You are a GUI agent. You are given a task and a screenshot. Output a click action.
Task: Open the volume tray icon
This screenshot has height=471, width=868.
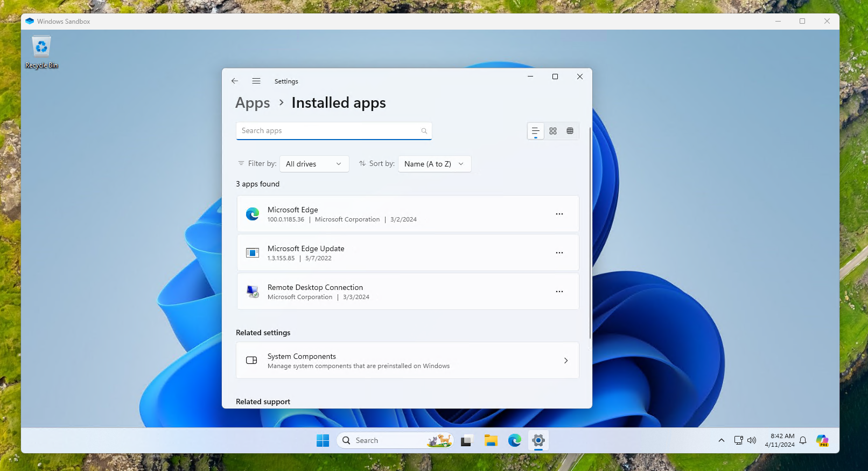coord(752,440)
